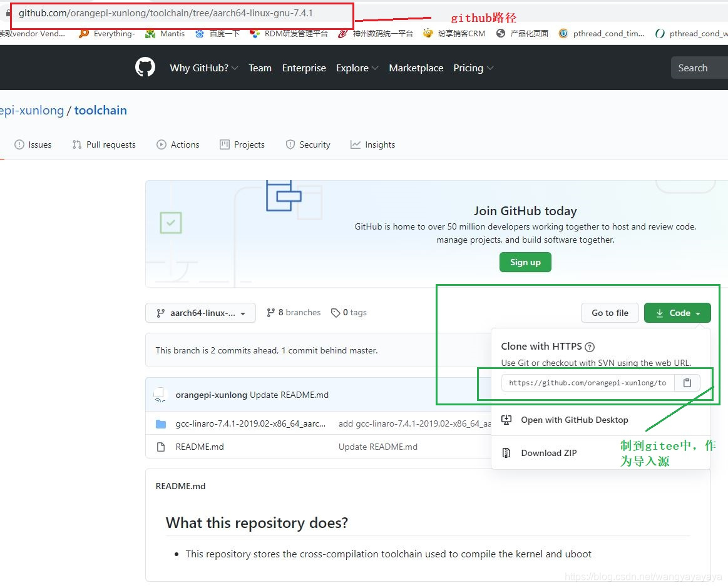Open the gcc-linaro-7.4.1-2019.02-x86_64_aarc... folder

click(x=250, y=423)
